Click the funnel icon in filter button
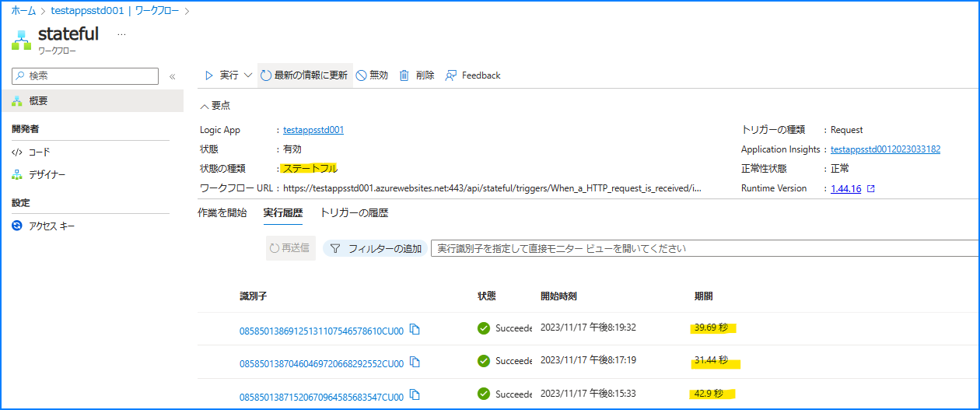This screenshot has width=980, height=410. point(335,249)
